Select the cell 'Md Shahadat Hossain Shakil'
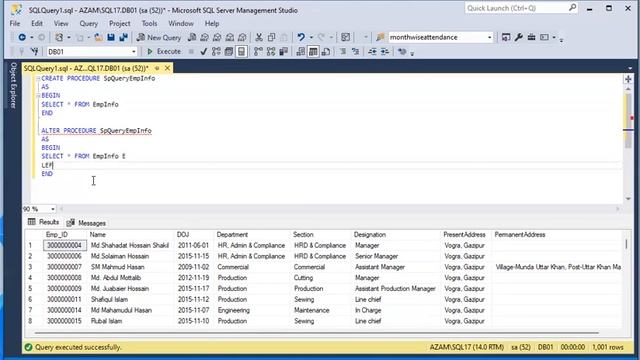Screen dimensions: 640x360 130,245
